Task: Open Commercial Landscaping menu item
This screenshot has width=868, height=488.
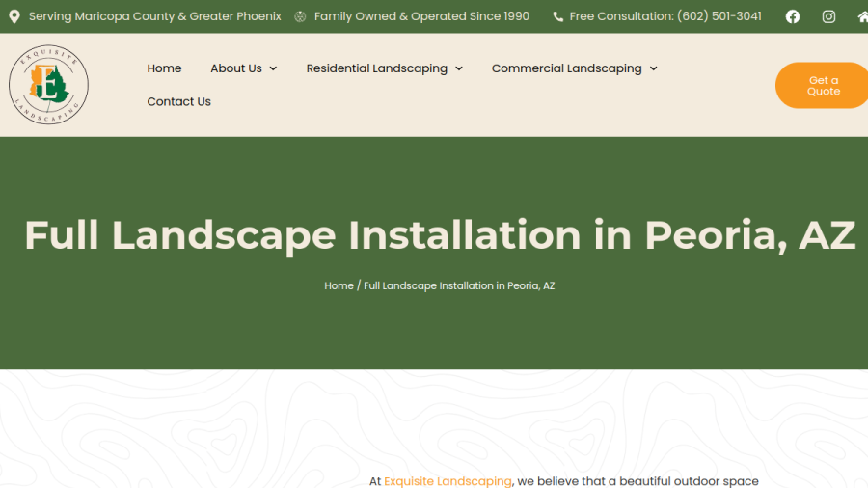Action: click(567, 68)
